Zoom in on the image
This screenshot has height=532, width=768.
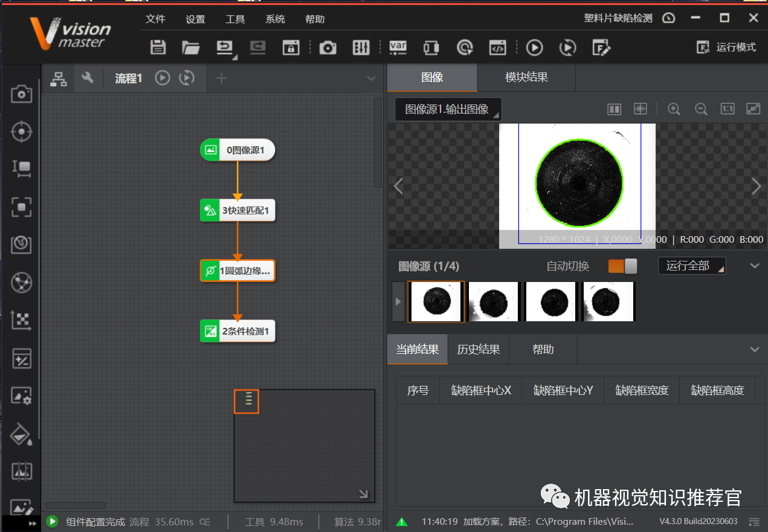point(674,109)
